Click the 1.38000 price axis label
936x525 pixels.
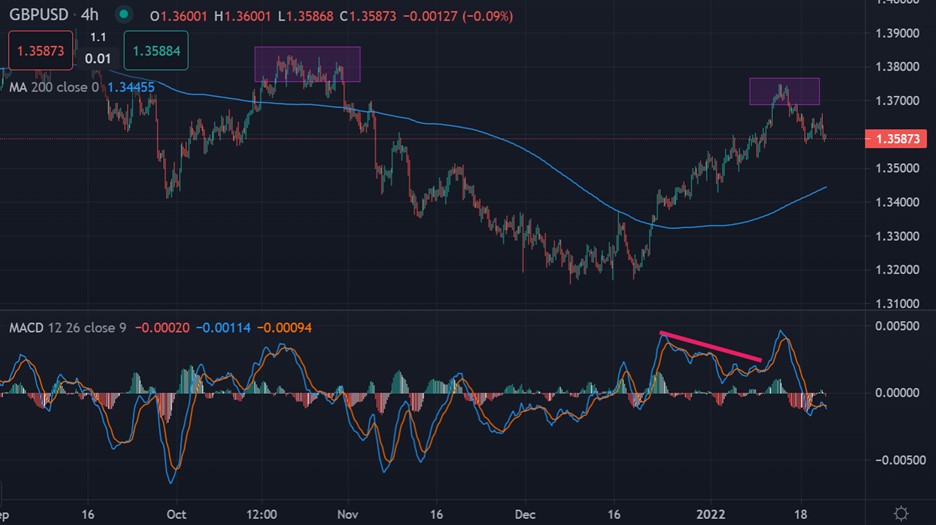pos(897,67)
